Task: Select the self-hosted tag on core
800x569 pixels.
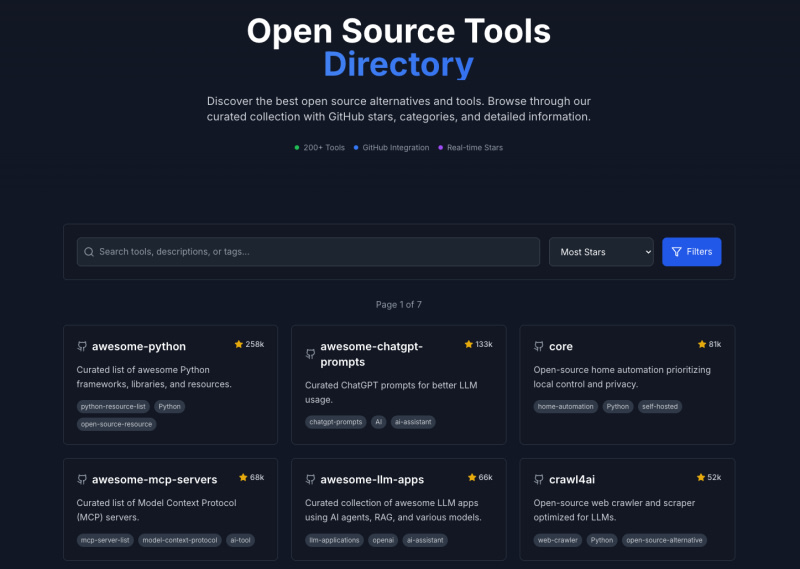Action: pos(659,407)
